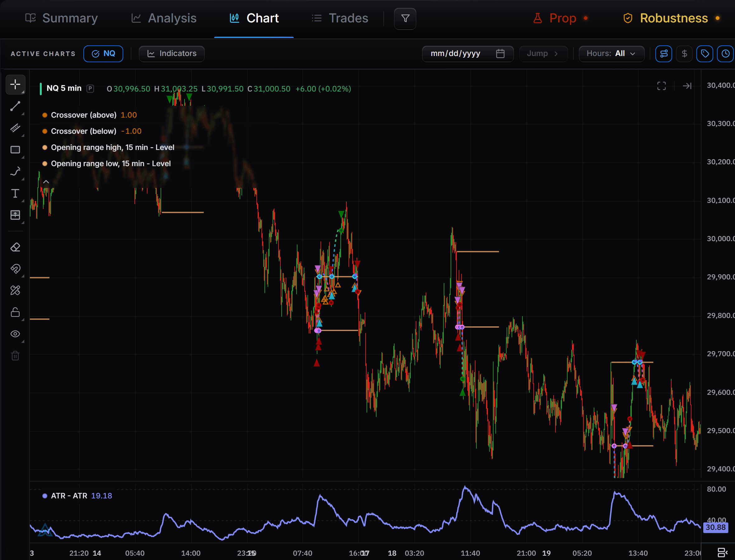Switch to the Trades tab

(340, 18)
